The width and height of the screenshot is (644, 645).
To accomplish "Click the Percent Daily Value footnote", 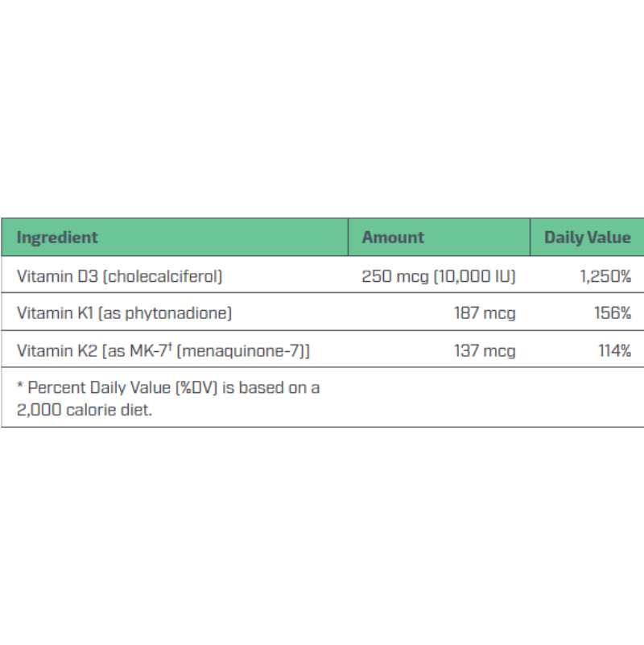I will [x=168, y=399].
